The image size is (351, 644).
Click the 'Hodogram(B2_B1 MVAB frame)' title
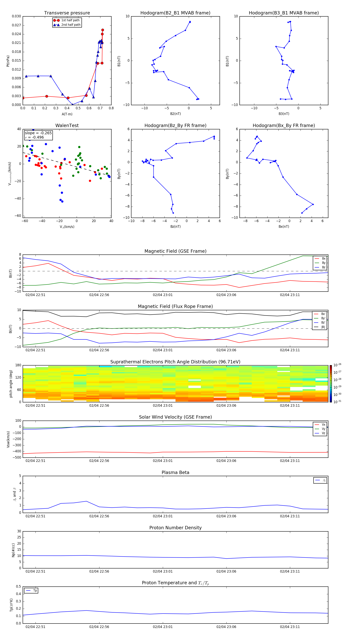[x=175, y=13]
